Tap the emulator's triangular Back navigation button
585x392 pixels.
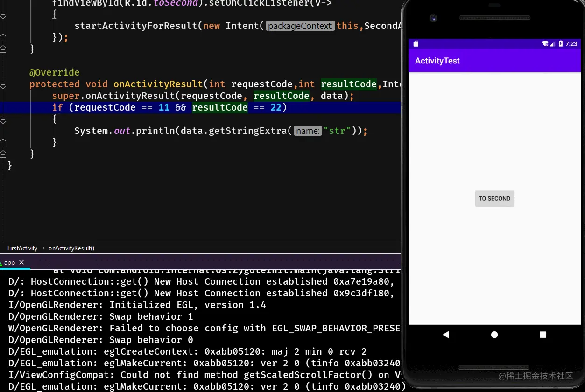coord(446,335)
